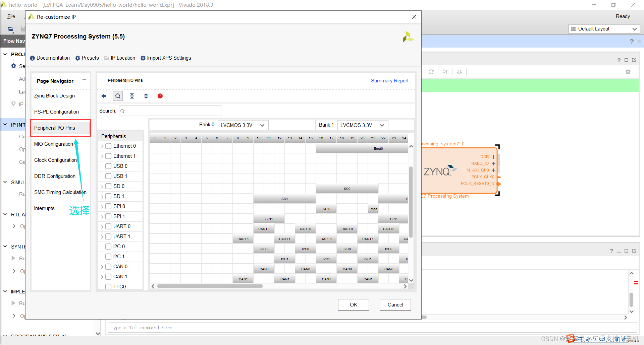This screenshot has height=345, width=644.
Task: Click OK button
Action: (x=354, y=305)
